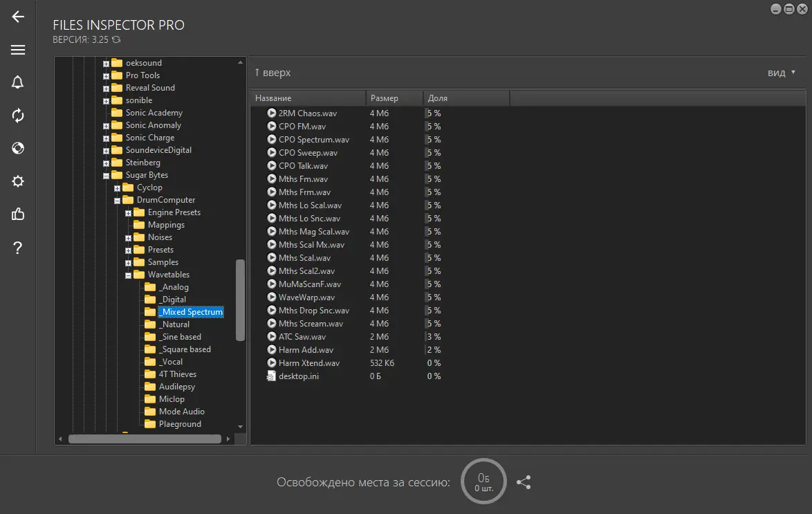The width and height of the screenshot is (812, 514).
Task: Expand the Pro Tools folder
Action: (x=106, y=76)
